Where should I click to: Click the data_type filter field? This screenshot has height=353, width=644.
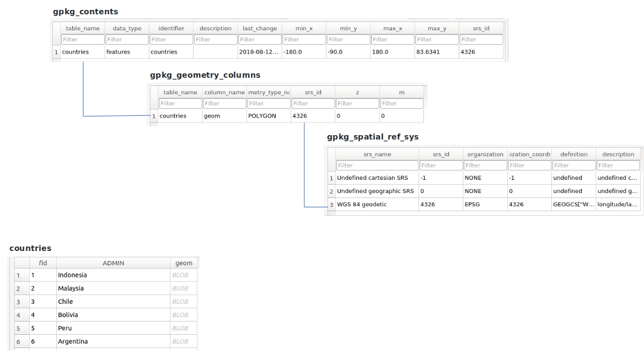pyautogui.click(x=127, y=39)
